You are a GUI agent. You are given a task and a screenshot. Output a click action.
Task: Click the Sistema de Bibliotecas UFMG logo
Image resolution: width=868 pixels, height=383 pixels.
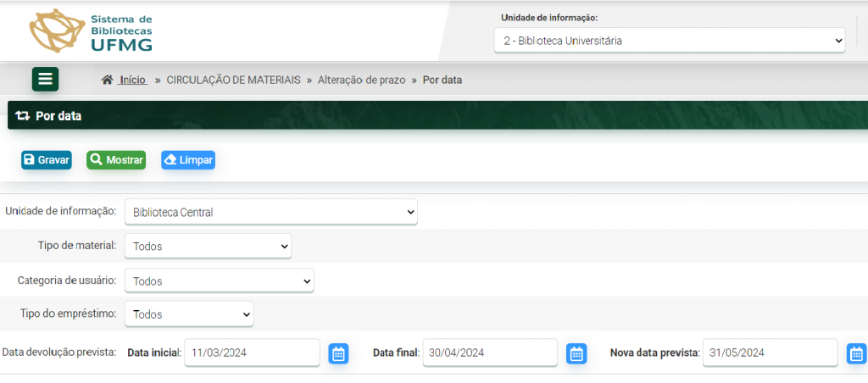pos(92,31)
